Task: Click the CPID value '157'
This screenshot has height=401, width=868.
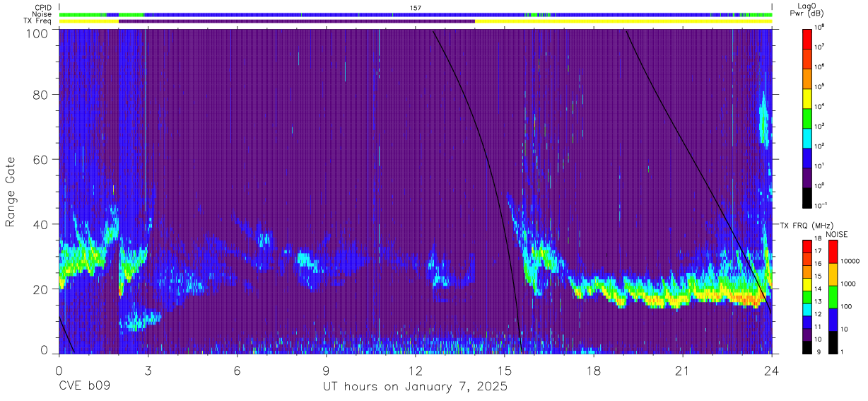Action: click(x=416, y=7)
